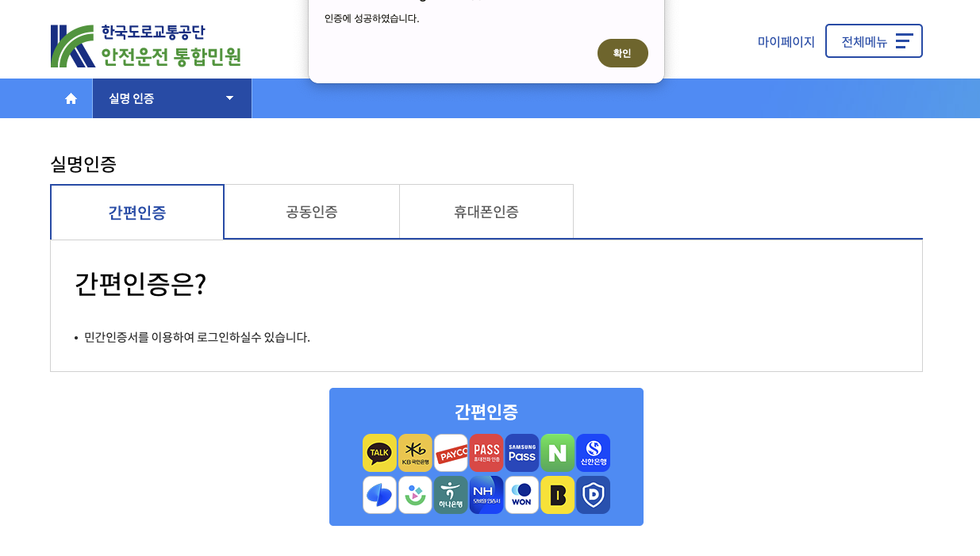Choose the yellow B KakaoBank icon

[x=557, y=495]
